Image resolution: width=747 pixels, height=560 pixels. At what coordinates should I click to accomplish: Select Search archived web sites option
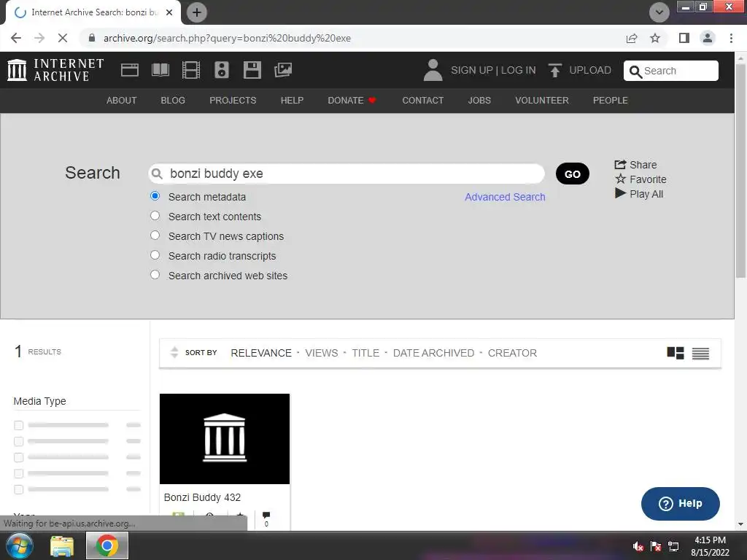pyautogui.click(x=155, y=275)
